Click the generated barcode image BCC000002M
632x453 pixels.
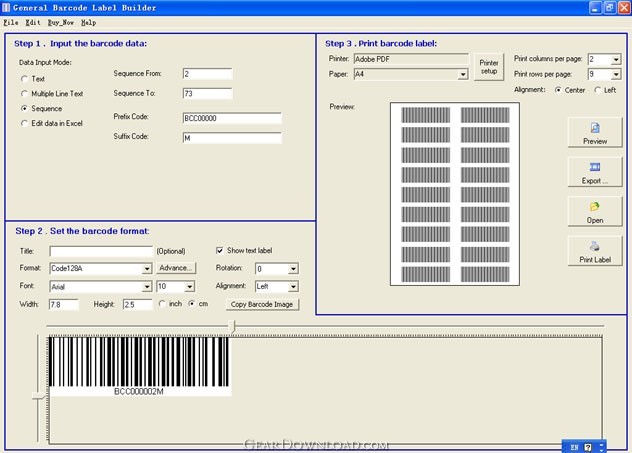(139, 366)
